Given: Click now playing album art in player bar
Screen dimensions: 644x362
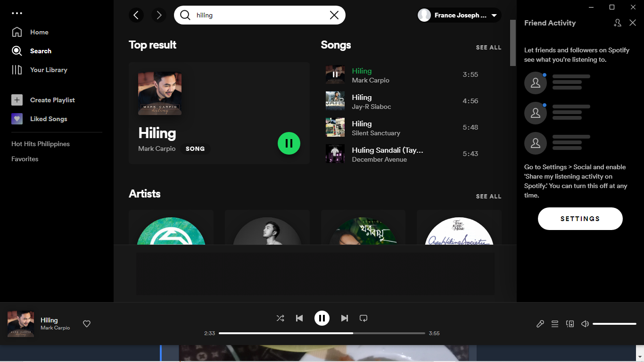Looking at the screenshot, I should pyautogui.click(x=20, y=324).
